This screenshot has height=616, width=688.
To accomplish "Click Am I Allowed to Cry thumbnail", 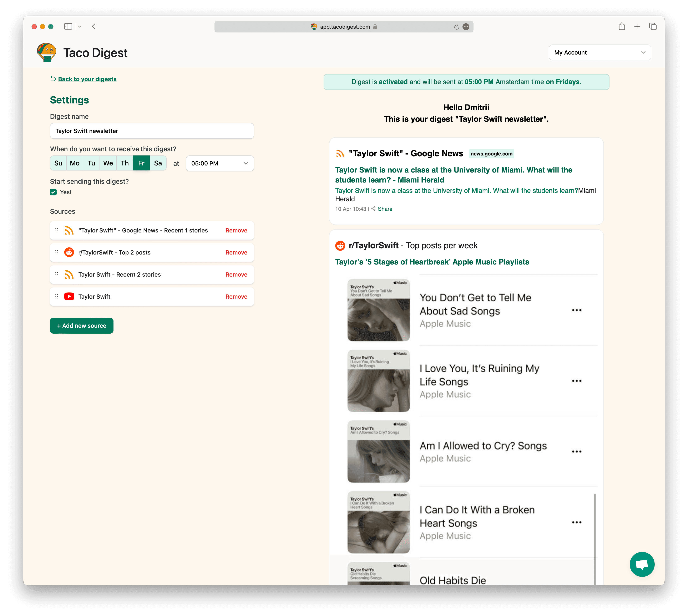I will (x=379, y=452).
